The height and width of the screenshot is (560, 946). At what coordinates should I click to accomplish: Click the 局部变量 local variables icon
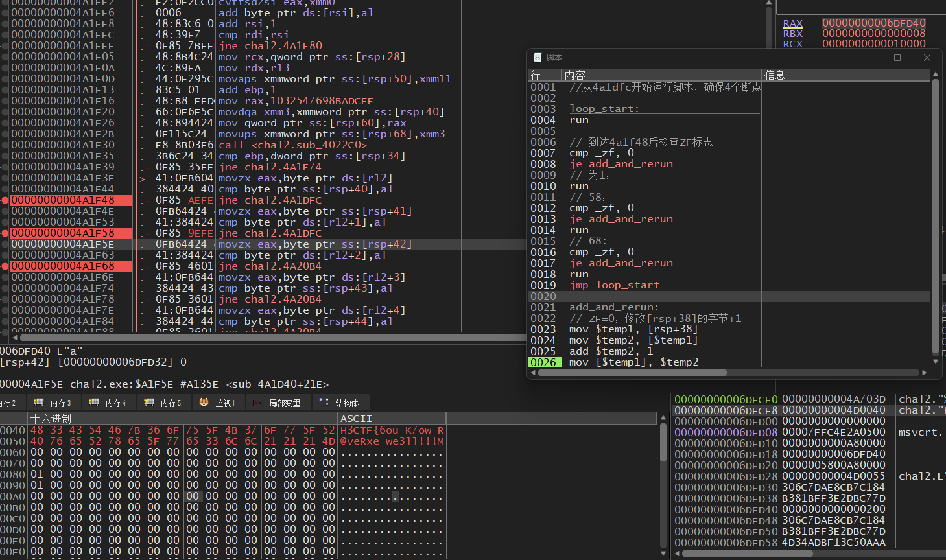pyautogui.click(x=257, y=402)
